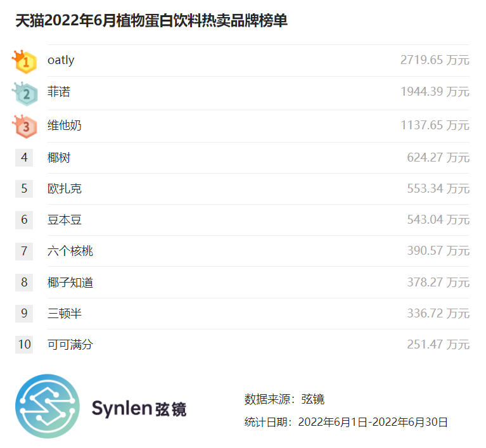The width and height of the screenshot is (486, 448).
Task: Click the 1944.39 万元 sales value
Action: [x=435, y=92]
